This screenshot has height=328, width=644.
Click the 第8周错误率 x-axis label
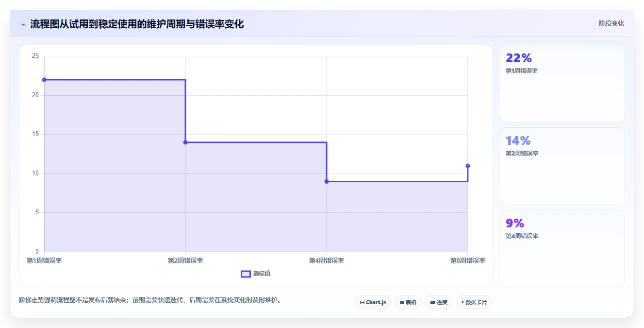tap(468, 260)
